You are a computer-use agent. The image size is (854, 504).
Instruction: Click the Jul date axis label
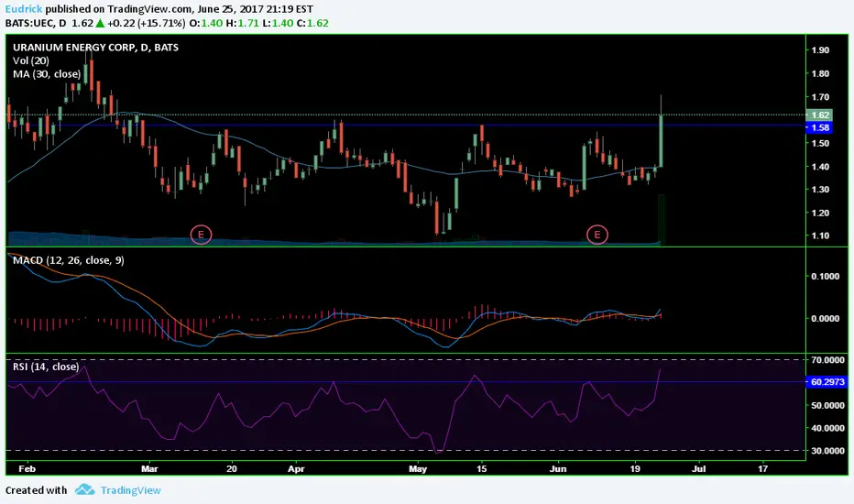[699, 468]
